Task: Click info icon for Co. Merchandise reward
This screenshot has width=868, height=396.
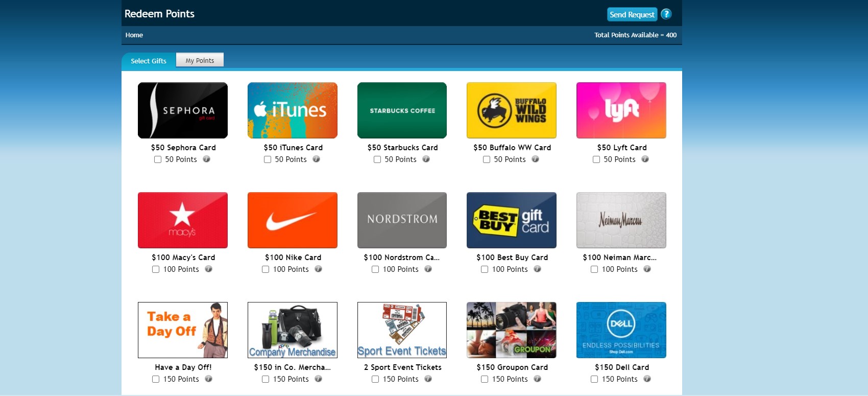Action: click(319, 379)
